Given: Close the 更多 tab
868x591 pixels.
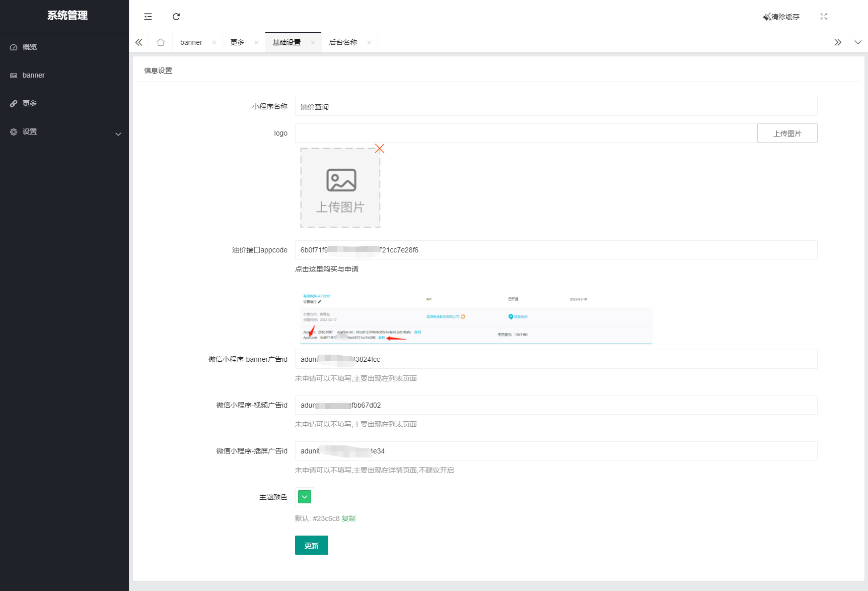Looking at the screenshot, I should (x=257, y=42).
